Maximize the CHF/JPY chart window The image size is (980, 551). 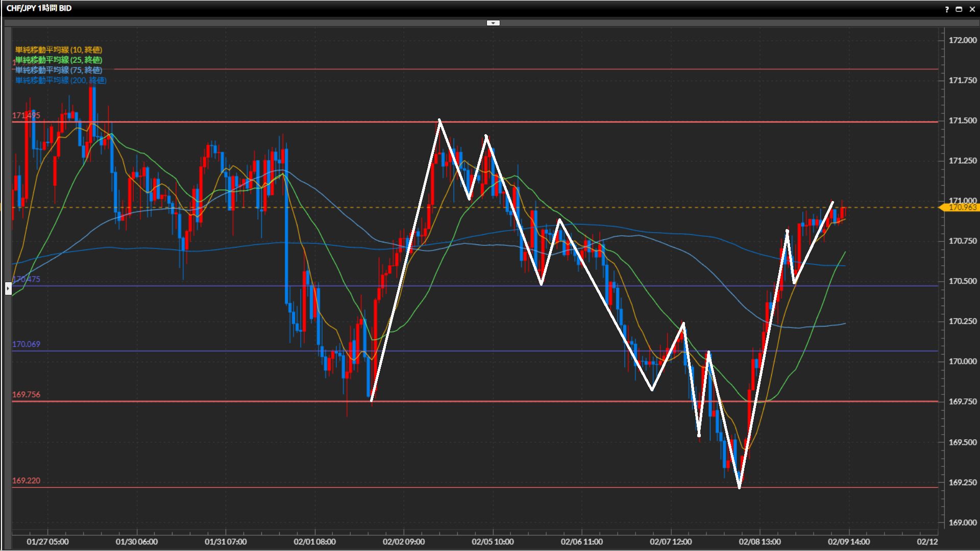(x=959, y=9)
